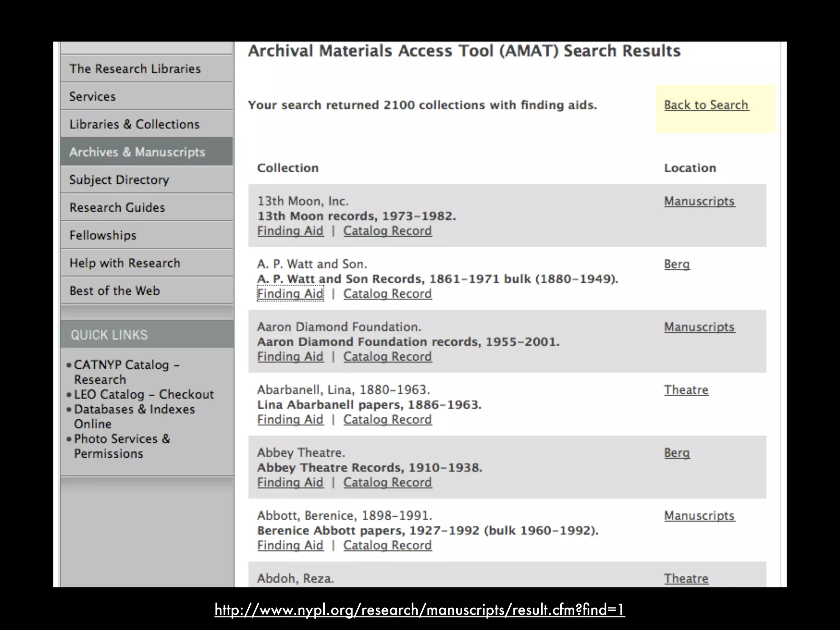The image size is (840, 630).
Task: Click 'Your search returned 2100 collections' text
Action: tap(422, 105)
